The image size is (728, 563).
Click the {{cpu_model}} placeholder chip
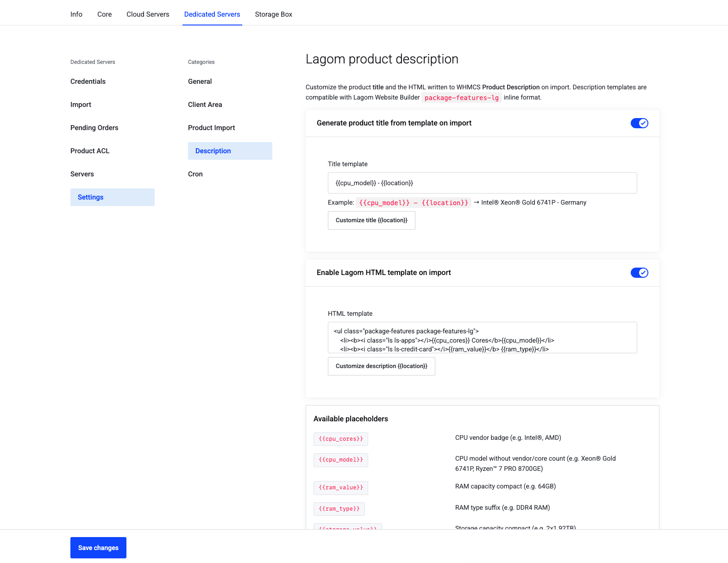pyautogui.click(x=341, y=460)
